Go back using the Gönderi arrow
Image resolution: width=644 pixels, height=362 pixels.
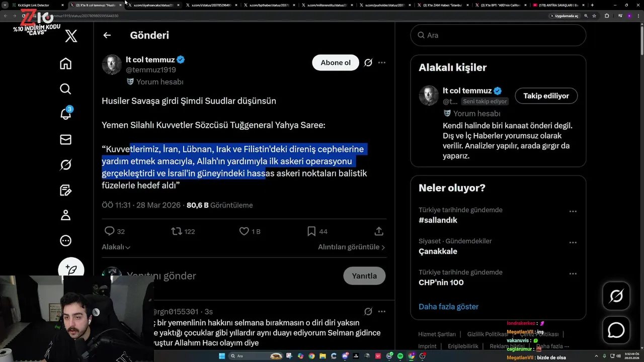point(107,35)
